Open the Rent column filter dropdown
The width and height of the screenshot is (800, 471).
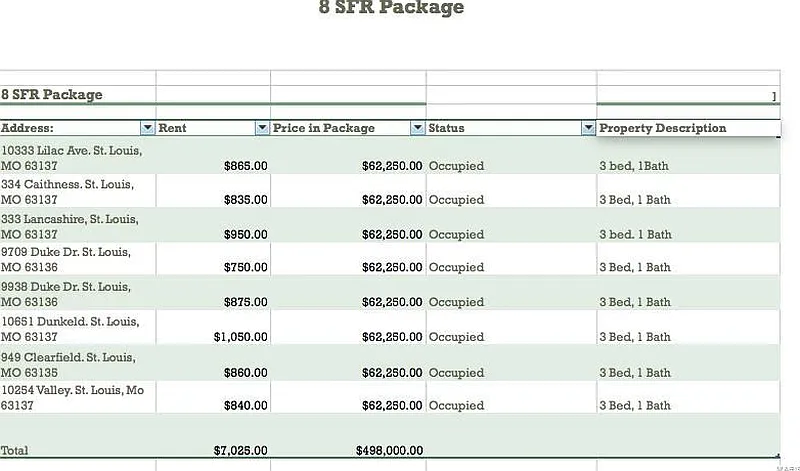[263, 128]
